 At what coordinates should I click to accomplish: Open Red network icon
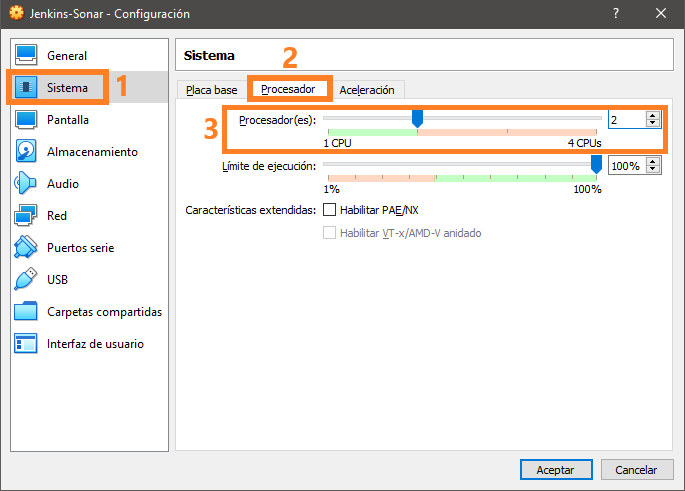coord(27,216)
